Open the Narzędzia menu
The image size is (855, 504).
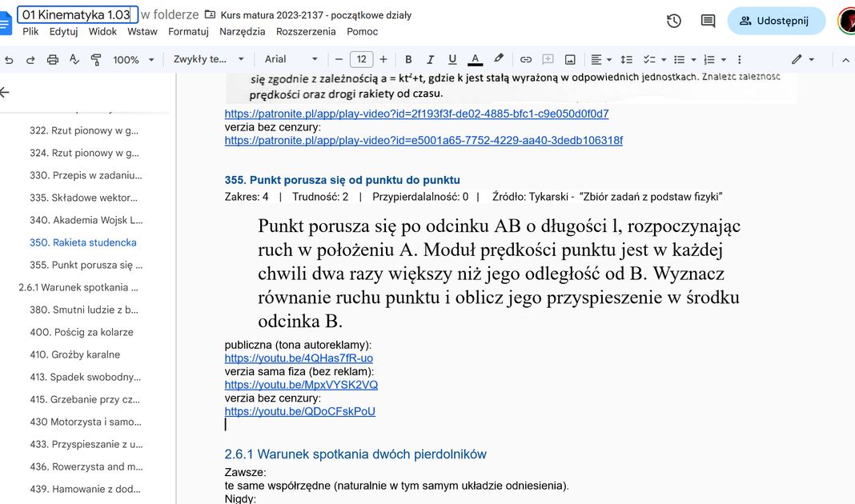point(242,31)
